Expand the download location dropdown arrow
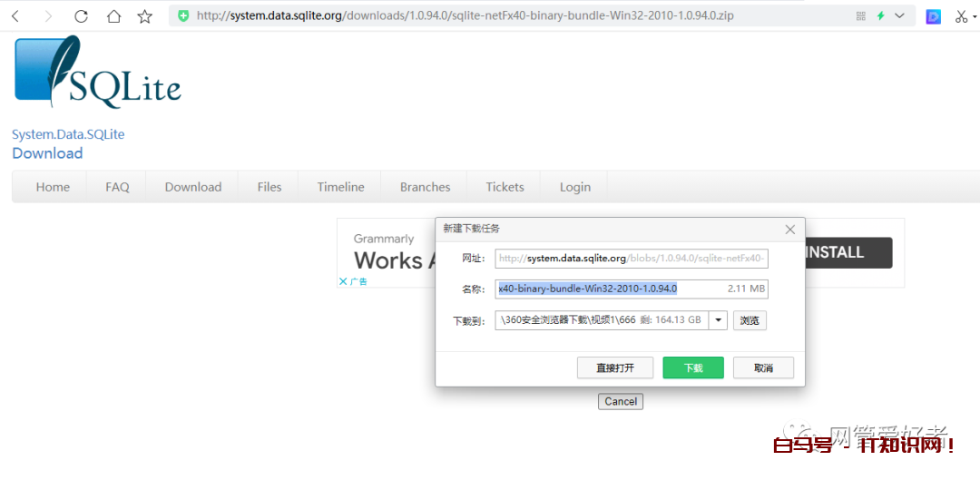The image size is (980, 480). click(718, 320)
